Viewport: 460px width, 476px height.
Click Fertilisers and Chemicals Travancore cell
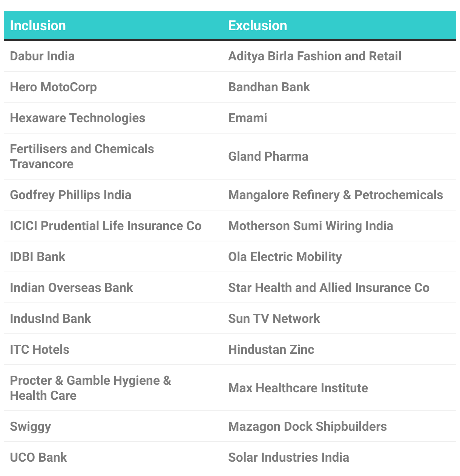(82, 157)
